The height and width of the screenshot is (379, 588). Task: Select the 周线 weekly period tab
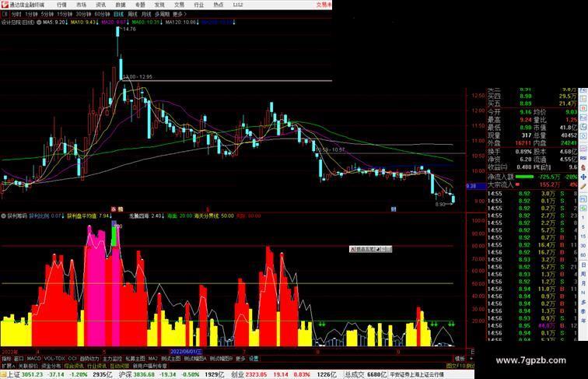pos(132,14)
